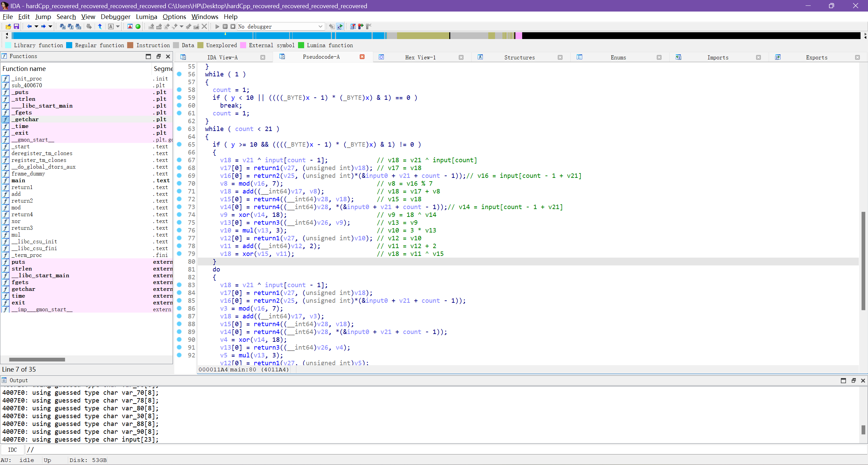Close the IDA View-A tab
This screenshot has width=868, height=465.
click(x=262, y=57)
